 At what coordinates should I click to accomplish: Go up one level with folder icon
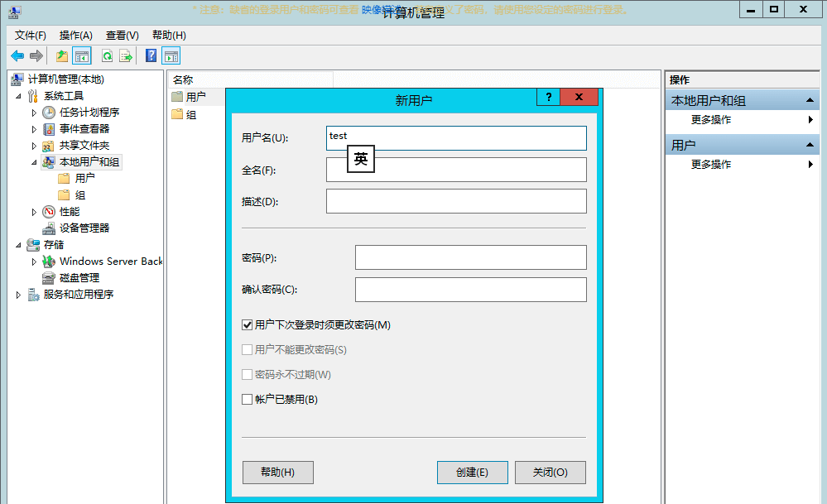click(62, 55)
